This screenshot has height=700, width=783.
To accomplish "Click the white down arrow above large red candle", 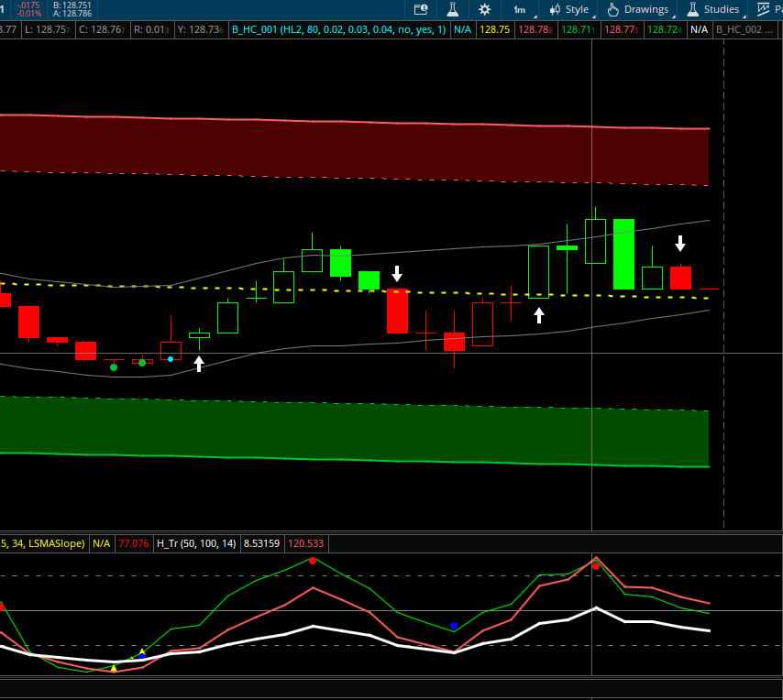I will (x=397, y=273).
